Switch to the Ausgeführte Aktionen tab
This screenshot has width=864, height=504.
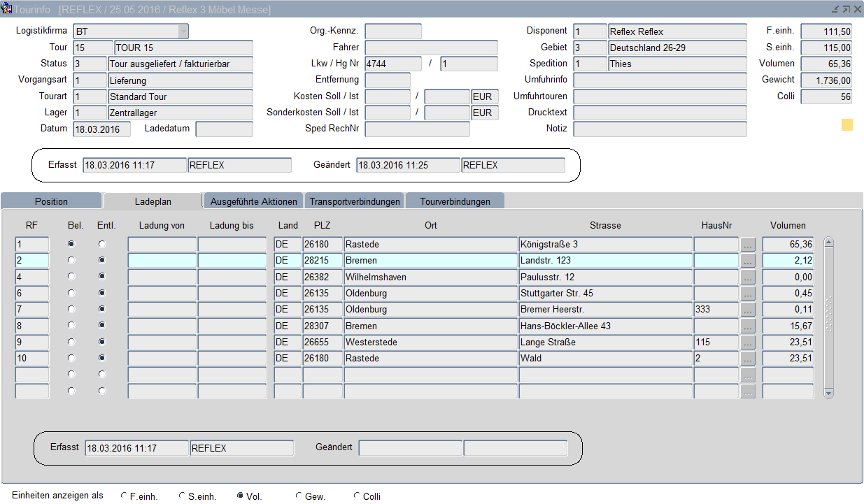coord(253,201)
